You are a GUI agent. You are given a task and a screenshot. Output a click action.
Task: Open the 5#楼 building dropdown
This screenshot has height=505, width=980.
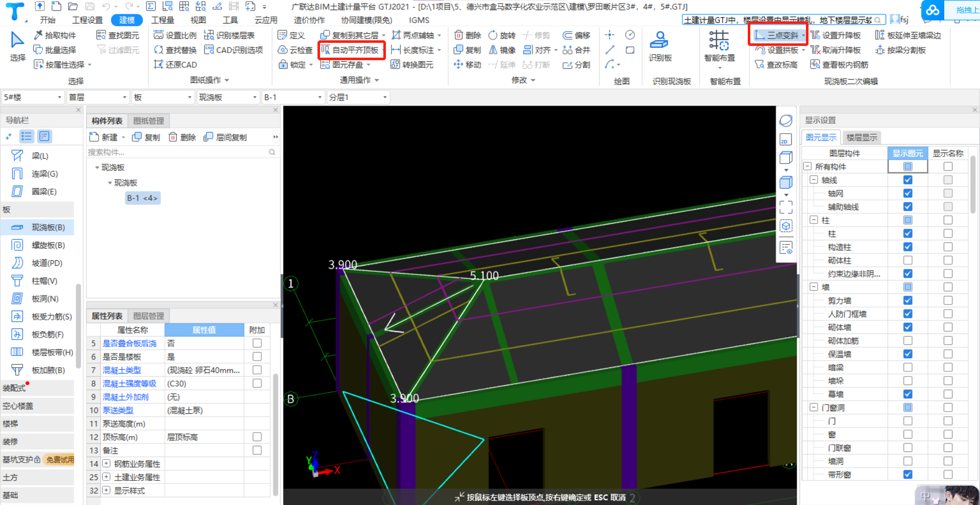[33, 97]
